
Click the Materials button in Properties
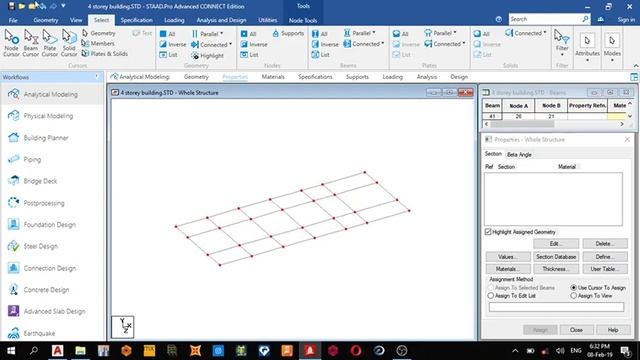pos(508,269)
